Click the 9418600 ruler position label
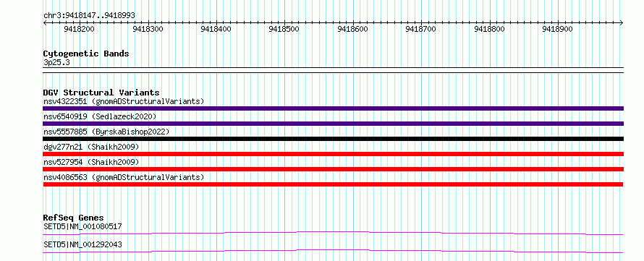Viewport: 644px width, 261px height. pos(352,30)
